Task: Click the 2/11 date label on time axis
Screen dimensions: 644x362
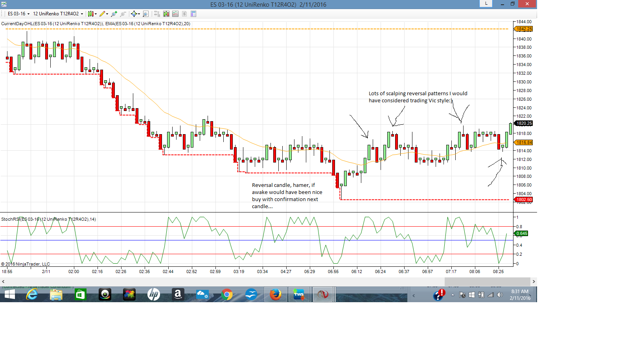Action: click(46, 271)
